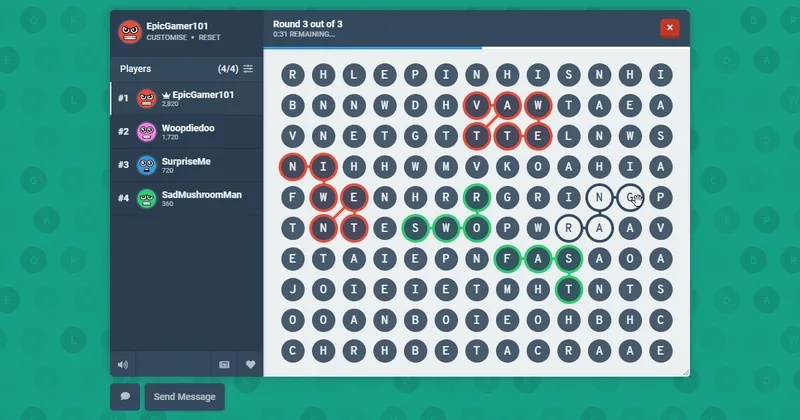
Task: Click the Round 3 out of 3 heading
Action: pos(308,24)
